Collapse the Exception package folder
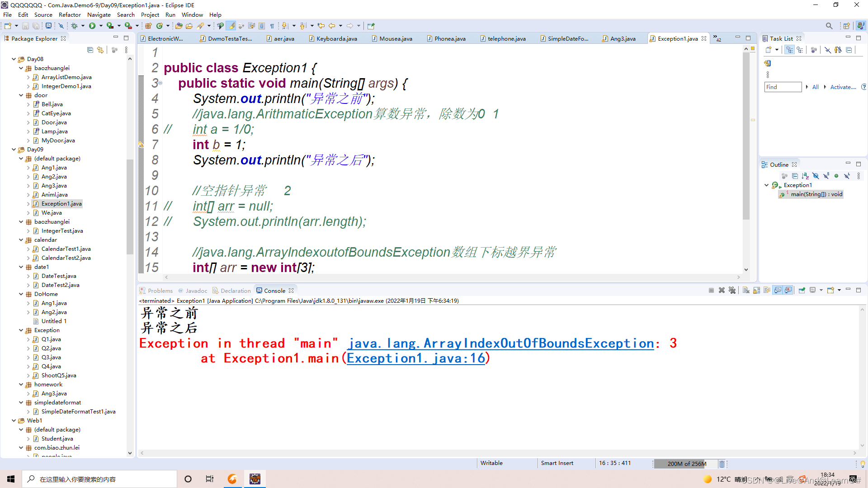 [21, 330]
